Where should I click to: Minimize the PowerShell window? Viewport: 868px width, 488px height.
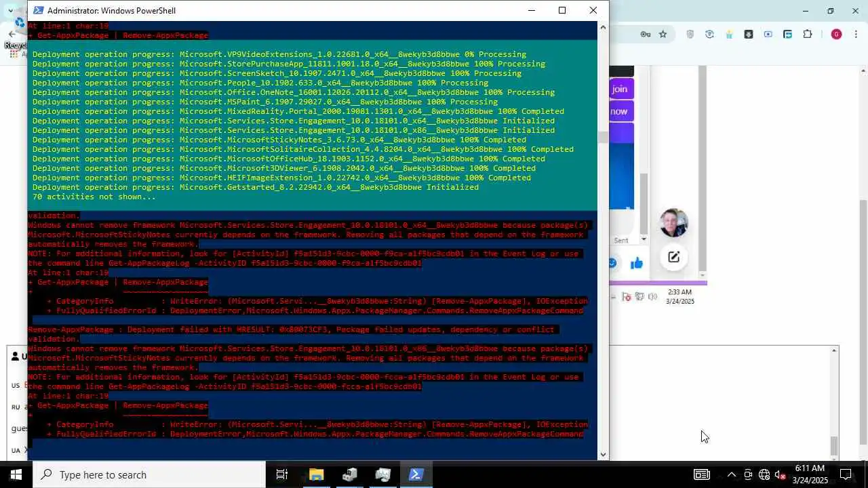tap(532, 10)
